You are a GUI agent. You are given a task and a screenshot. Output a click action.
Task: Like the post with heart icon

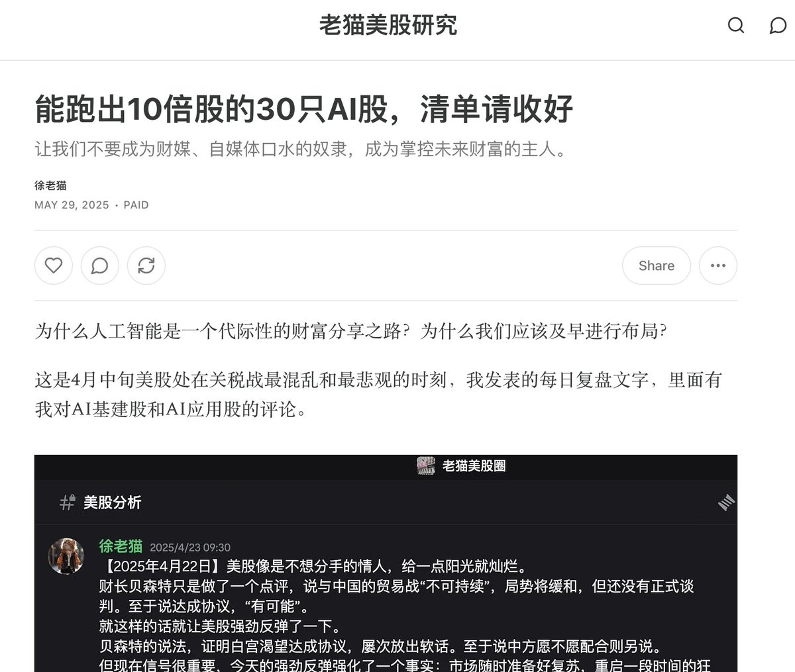[54, 265]
